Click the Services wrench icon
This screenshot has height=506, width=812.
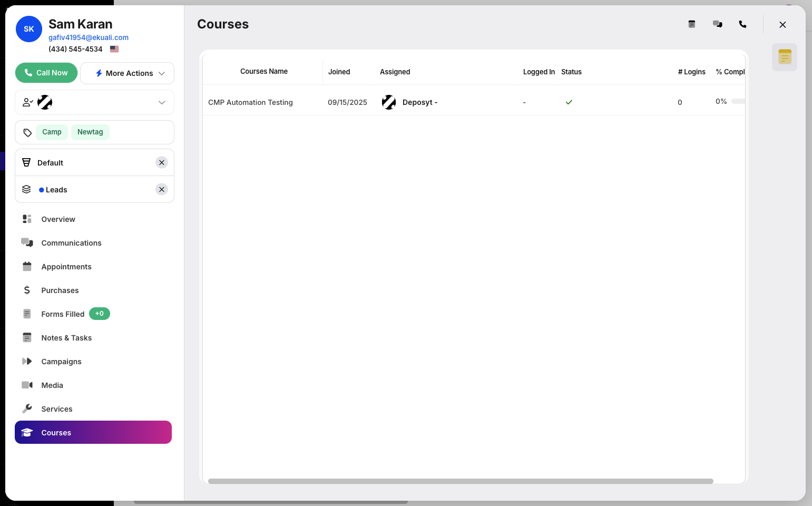pos(27,408)
